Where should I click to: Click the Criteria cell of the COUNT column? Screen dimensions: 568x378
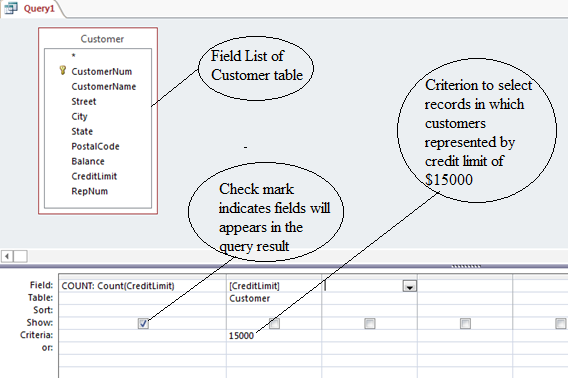click(x=142, y=336)
